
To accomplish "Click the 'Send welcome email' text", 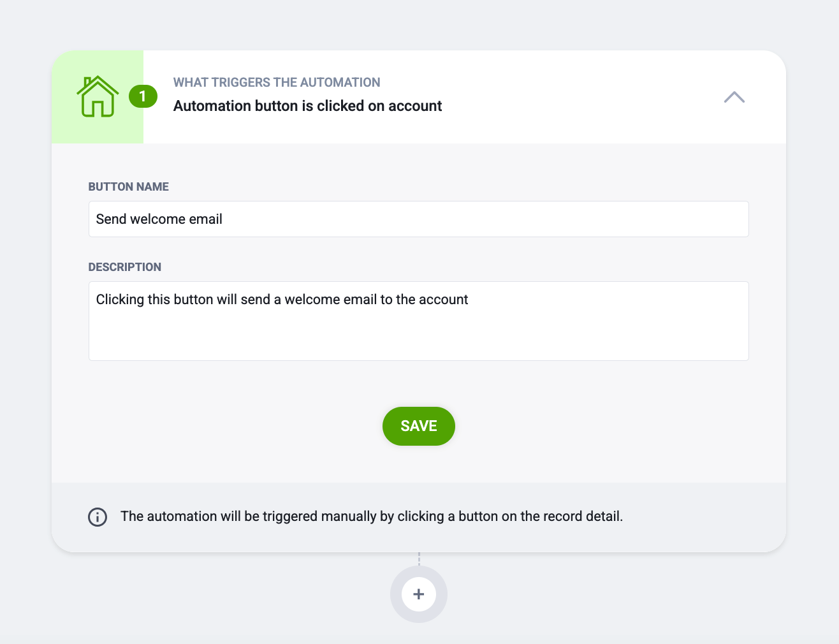I will pyautogui.click(x=159, y=219).
